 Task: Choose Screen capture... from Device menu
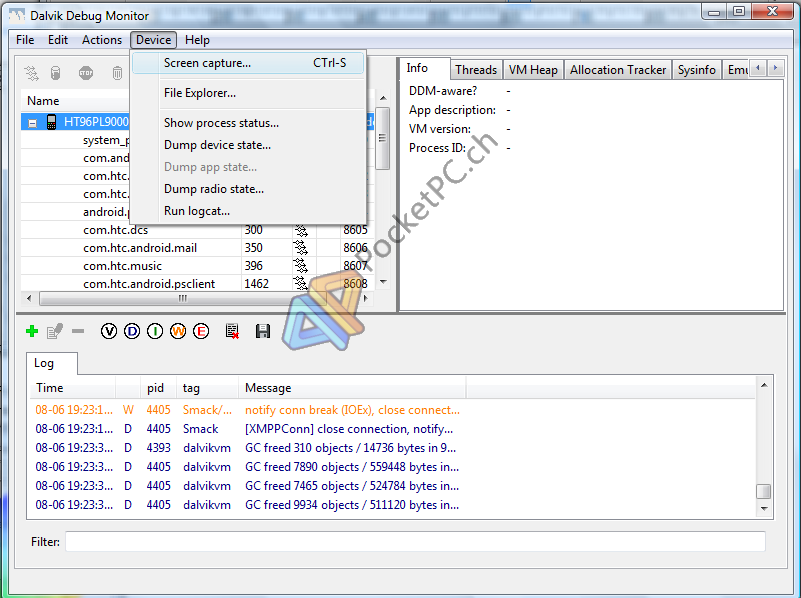point(248,63)
